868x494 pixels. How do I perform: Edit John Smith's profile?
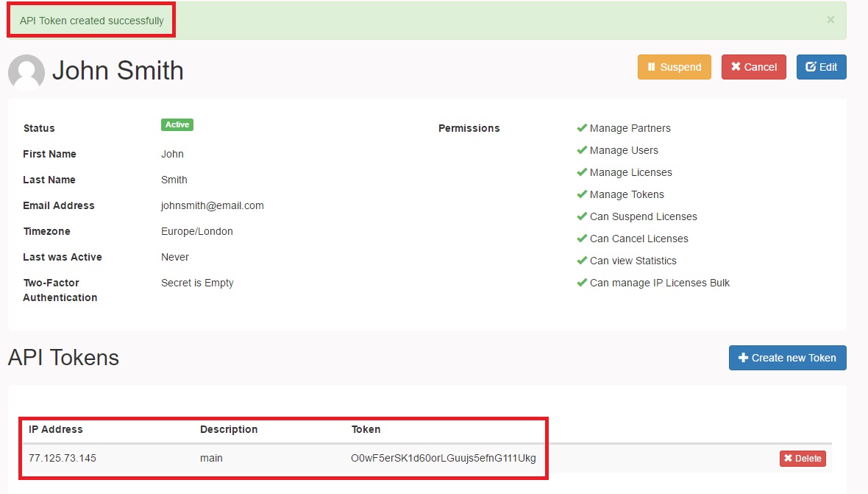822,67
